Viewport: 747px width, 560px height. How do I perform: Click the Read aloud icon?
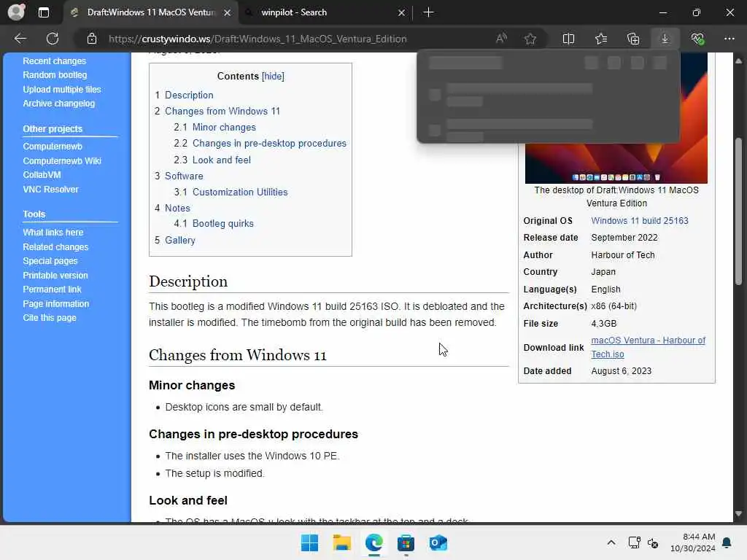tap(501, 39)
